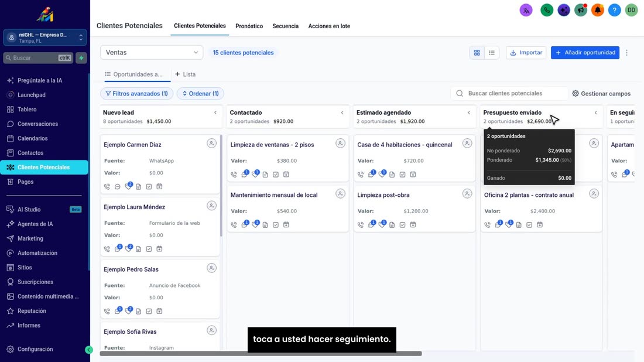The image size is (644, 362).
Task: Click task checkbox icon on Oficina 2 plantas card
Action: click(529, 225)
